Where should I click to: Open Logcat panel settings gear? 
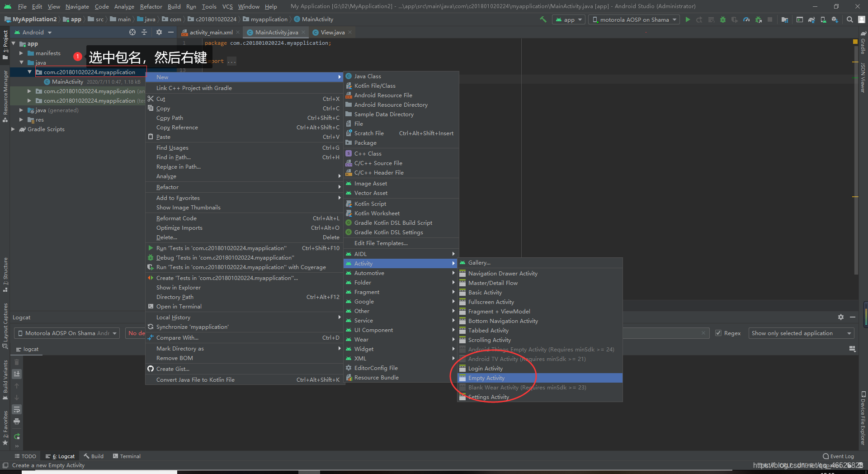(841, 317)
